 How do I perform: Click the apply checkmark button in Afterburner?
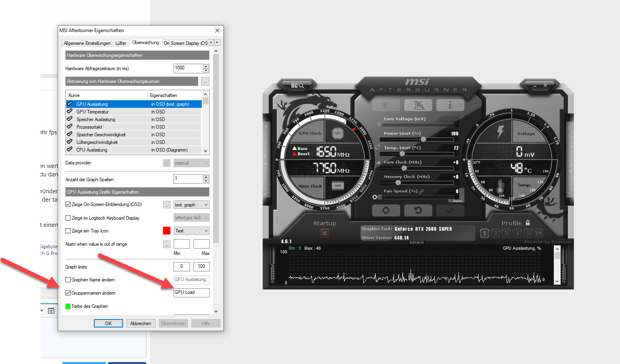coord(450,210)
